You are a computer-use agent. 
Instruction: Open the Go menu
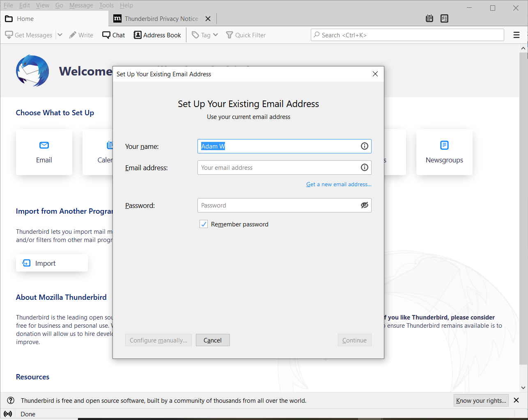point(59,5)
